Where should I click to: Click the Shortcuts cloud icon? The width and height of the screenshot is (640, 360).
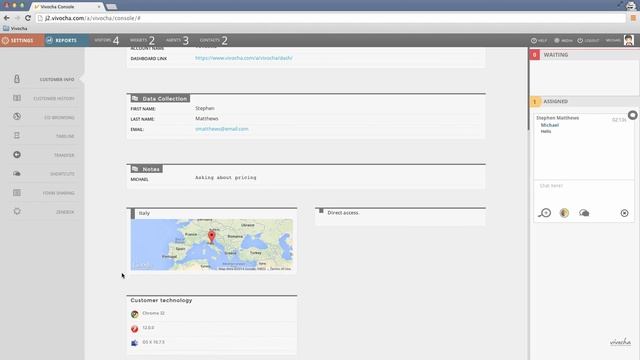17,173
